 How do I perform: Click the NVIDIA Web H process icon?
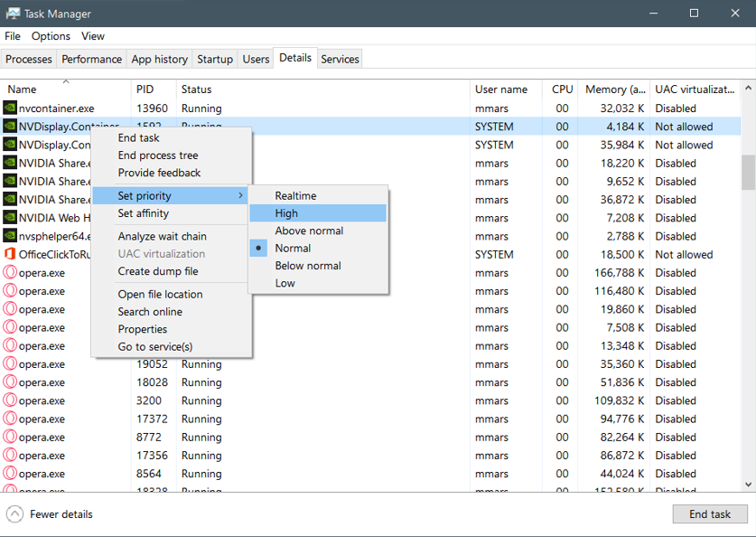10,218
